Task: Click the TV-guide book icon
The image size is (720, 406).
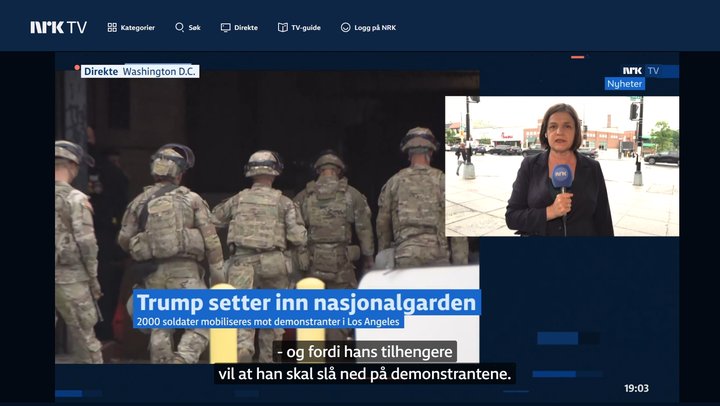Action: pyautogui.click(x=283, y=28)
